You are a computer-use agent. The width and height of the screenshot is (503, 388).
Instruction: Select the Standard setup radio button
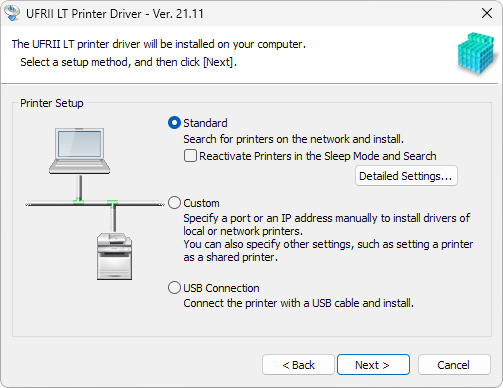[174, 123]
